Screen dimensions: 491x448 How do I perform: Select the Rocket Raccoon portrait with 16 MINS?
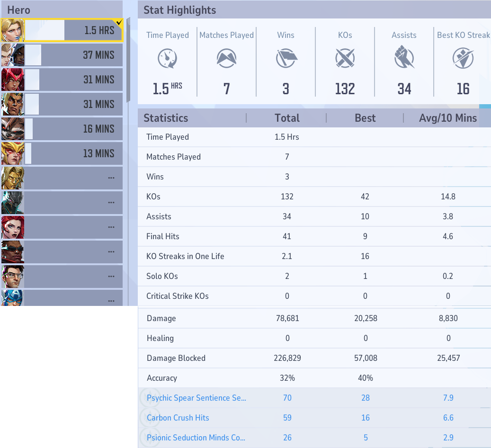[12, 129]
